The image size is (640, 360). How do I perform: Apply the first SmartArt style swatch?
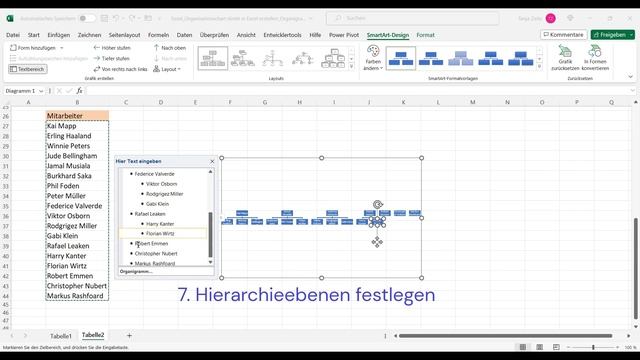point(401,58)
